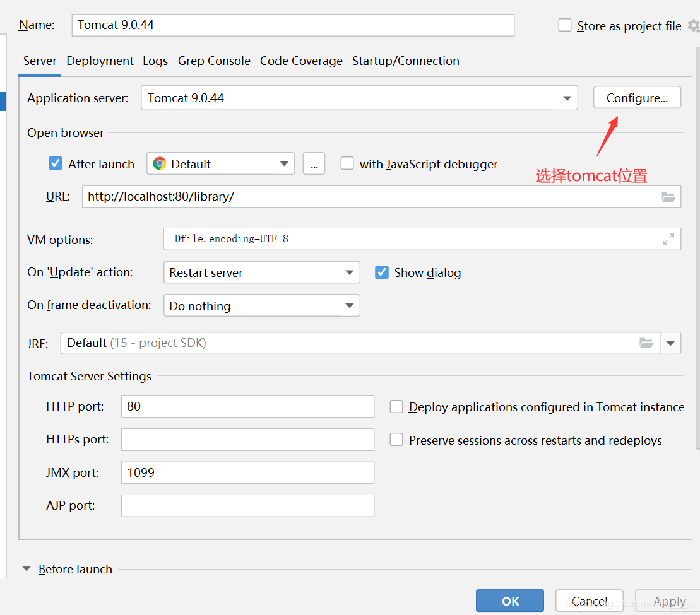Click the folder icon in JRE field
Viewport: 700px width, 615px height.
(646, 343)
